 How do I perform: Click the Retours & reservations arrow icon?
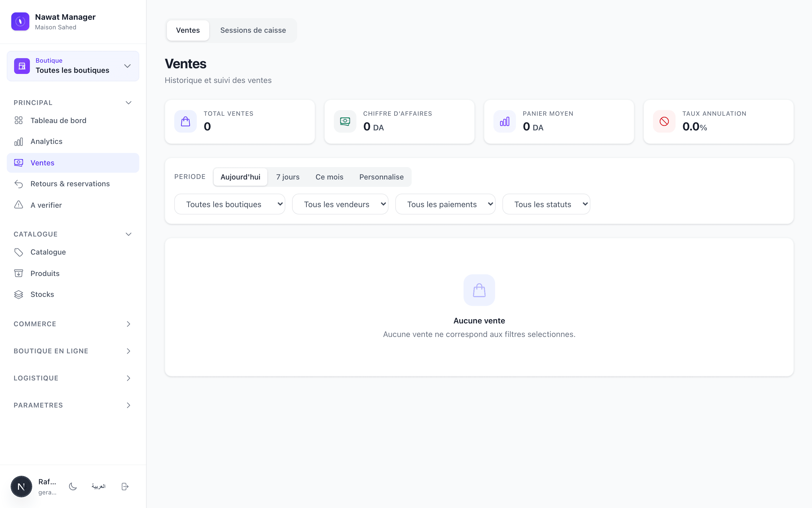18,184
